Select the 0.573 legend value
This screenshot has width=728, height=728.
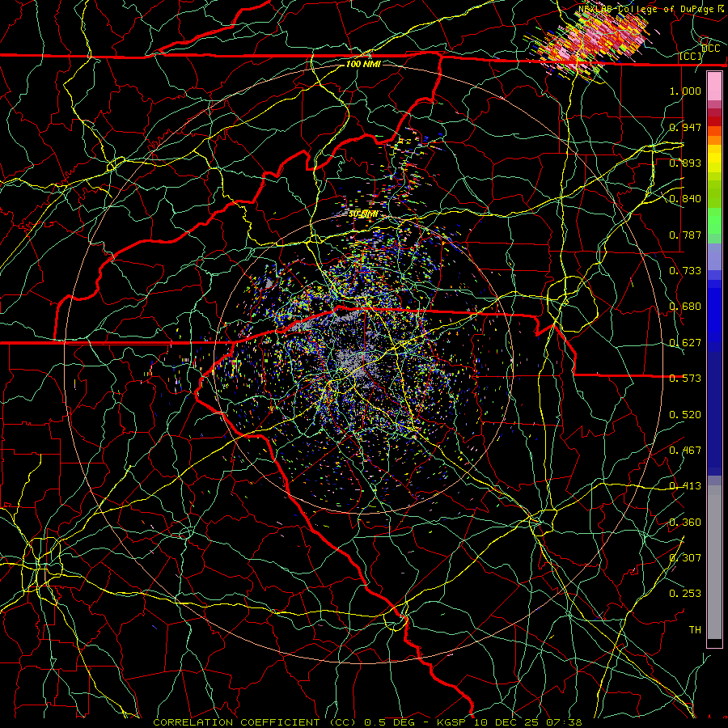tap(685, 379)
